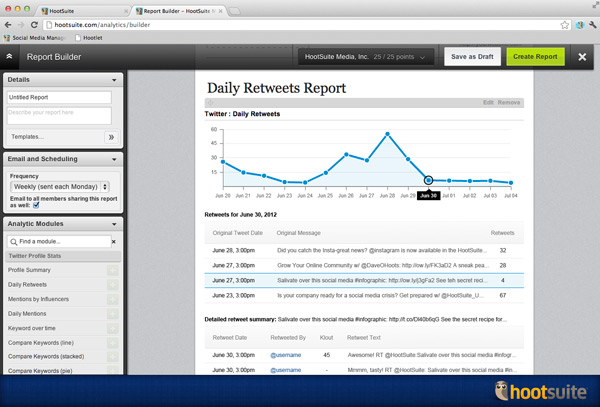Screen dimensions: 600x407
Task: Click the Retweets column header
Action: pos(502,233)
